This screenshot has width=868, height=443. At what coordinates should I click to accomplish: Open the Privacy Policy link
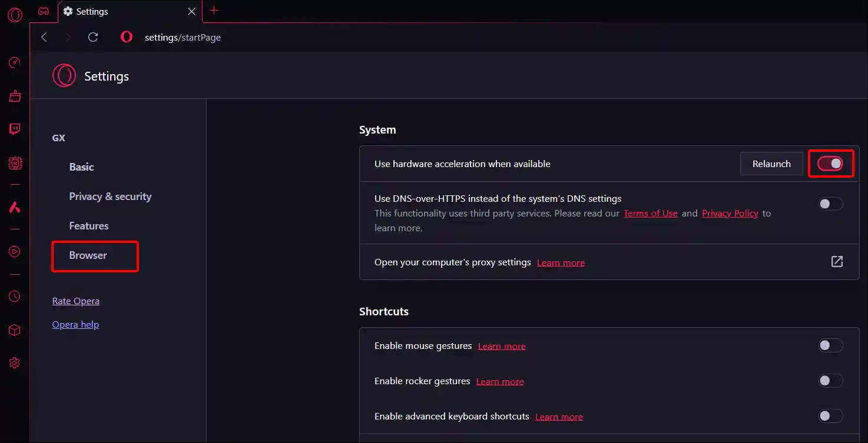coord(730,214)
